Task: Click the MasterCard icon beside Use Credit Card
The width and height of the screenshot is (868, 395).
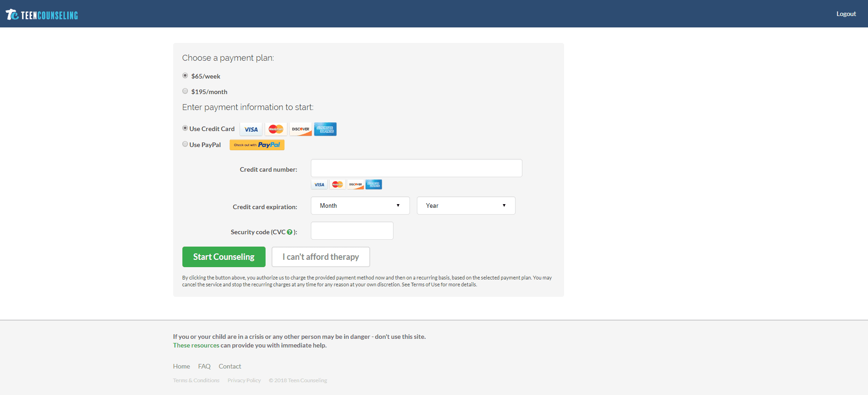Action: pos(276,129)
